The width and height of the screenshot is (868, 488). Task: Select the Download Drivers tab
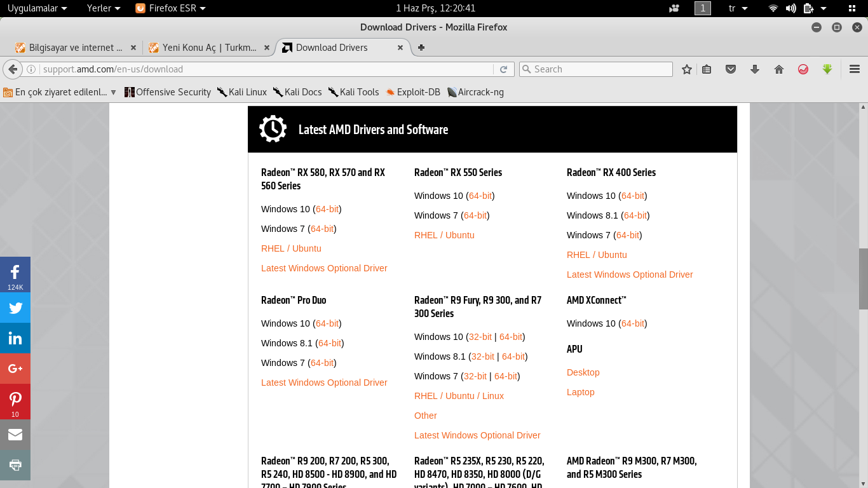[x=344, y=48]
